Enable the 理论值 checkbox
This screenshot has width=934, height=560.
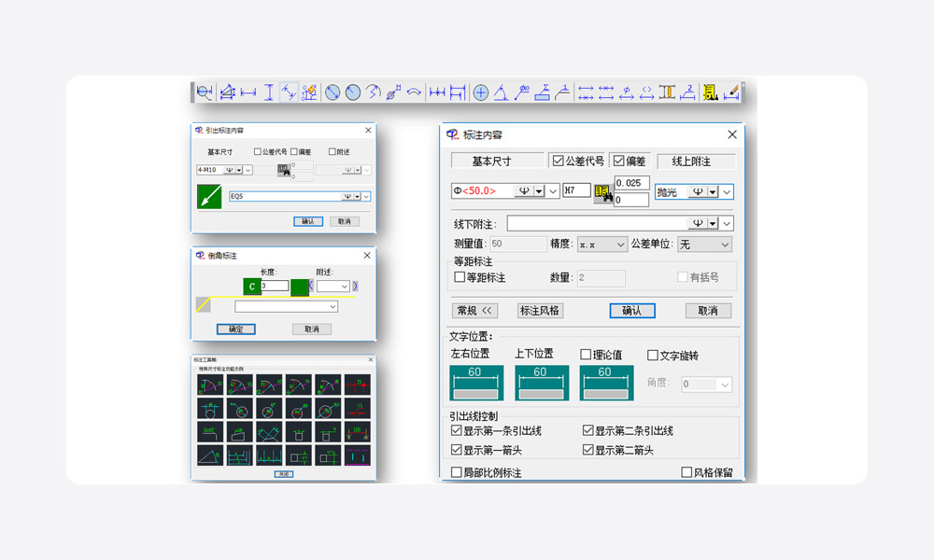(x=586, y=355)
